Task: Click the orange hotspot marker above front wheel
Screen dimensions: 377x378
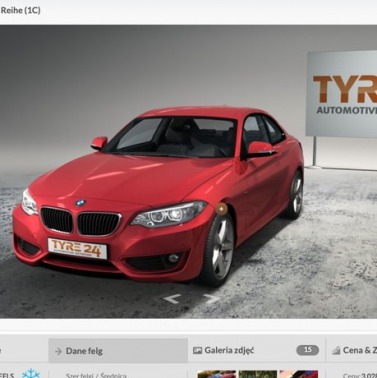Action: click(221, 209)
